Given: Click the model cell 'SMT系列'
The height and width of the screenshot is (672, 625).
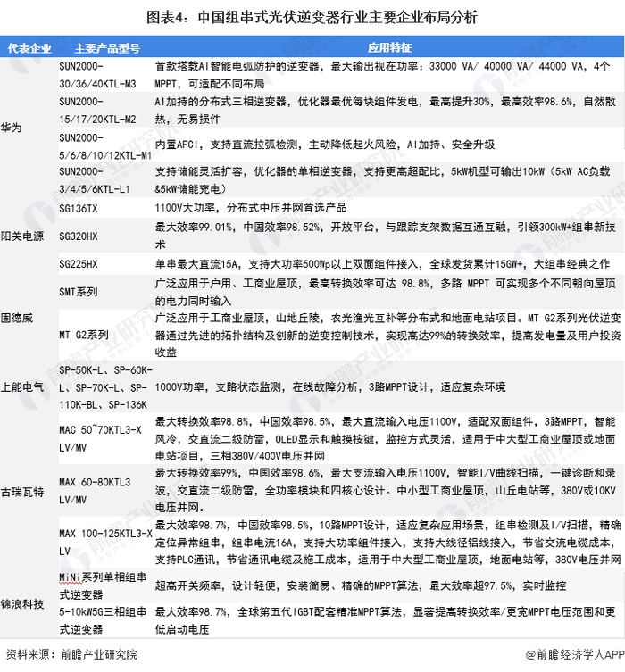Looking at the screenshot, I should [79, 292].
